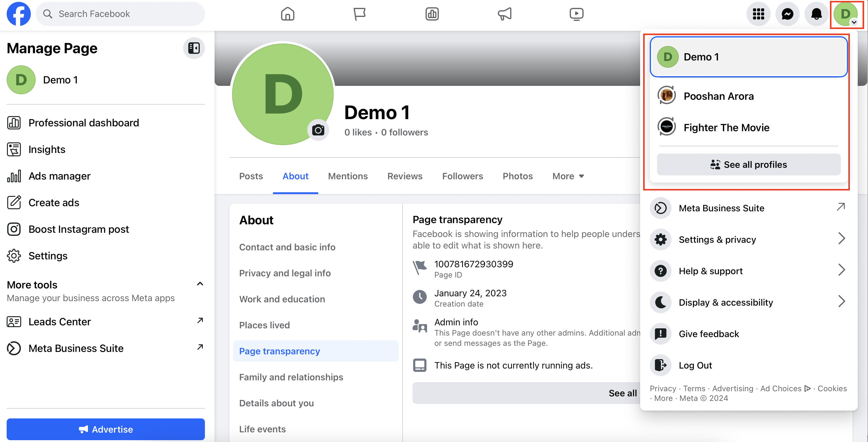868x442 pixels.
Task: Open Display & accessibility dark mode options
Action: [x=748, y=302]
